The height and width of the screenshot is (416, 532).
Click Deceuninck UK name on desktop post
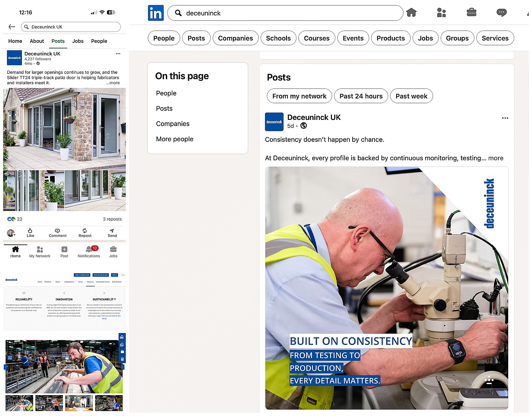314,117
